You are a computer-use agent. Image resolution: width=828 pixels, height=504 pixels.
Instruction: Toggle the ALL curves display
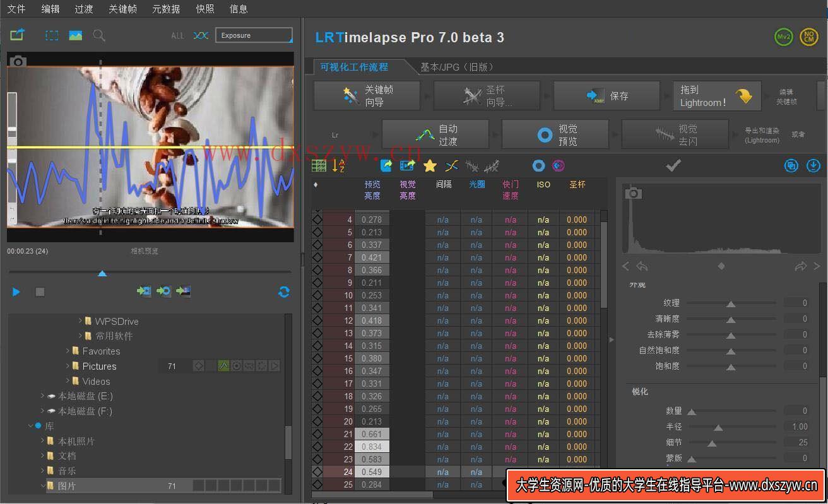(x=178, y=36)
